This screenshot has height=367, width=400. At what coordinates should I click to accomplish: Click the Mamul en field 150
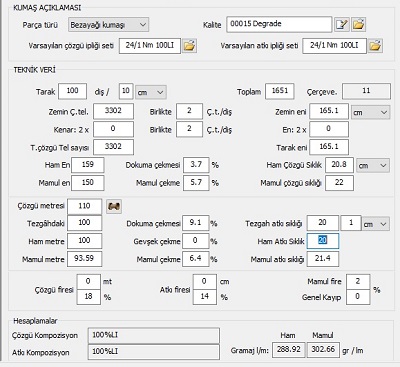pos(88,183)
